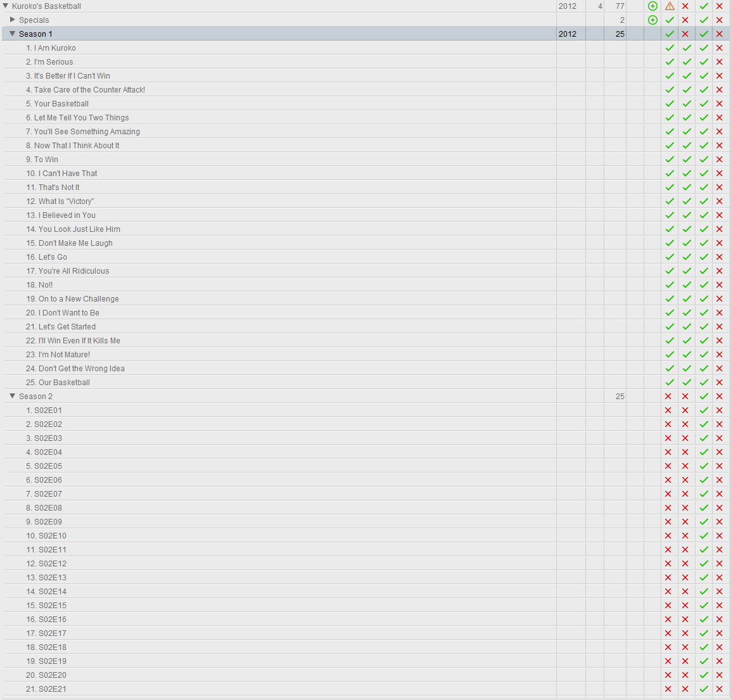Select episode "6. S02E06"
Screen dimensions: 731x700
click(44, 480)
